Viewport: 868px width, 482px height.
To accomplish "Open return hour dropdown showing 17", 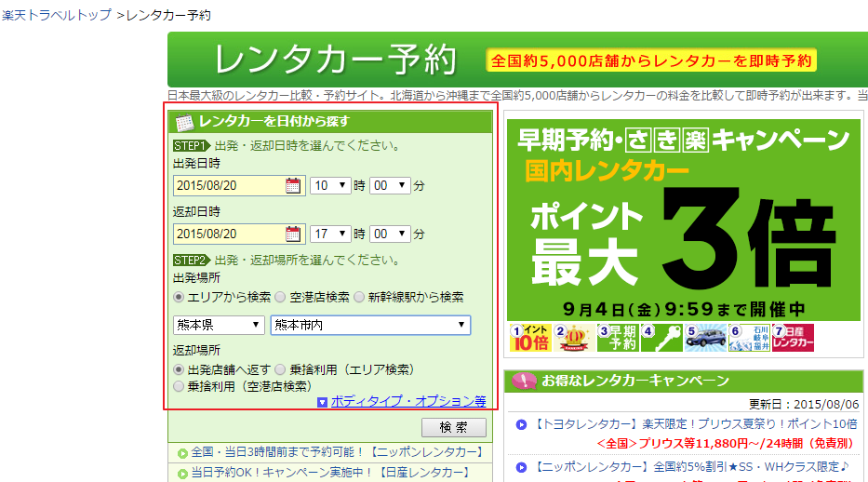I will pyautogui.click(x=330, y=234).
